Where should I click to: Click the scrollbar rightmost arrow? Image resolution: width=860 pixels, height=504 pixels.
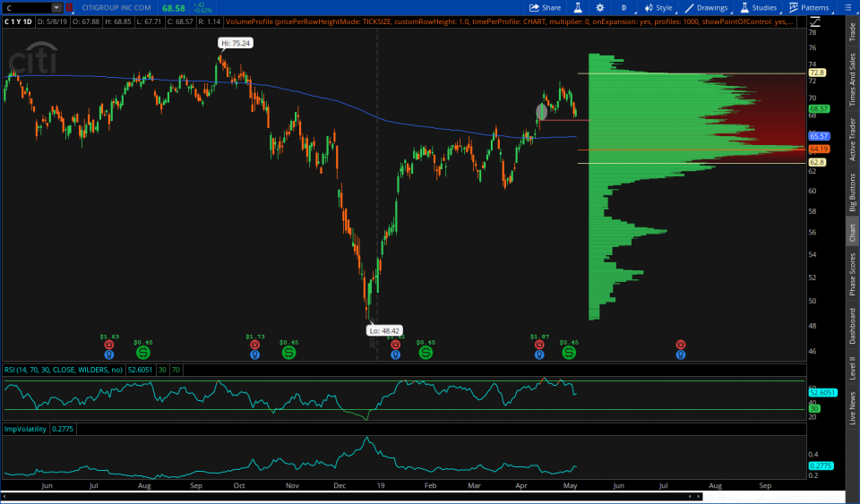(x=699, y=496)
